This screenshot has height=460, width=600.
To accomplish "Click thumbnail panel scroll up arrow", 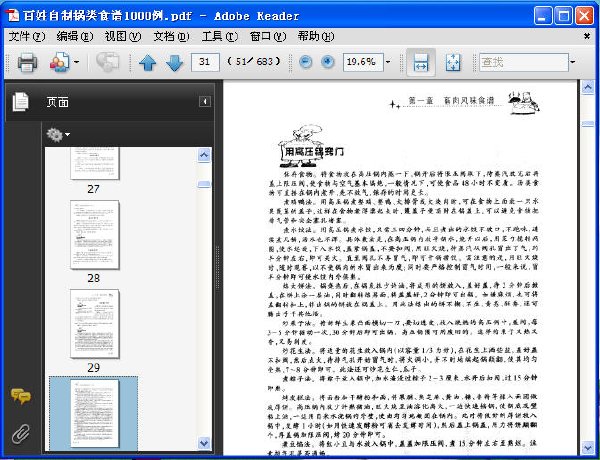I will click(204, 155).
